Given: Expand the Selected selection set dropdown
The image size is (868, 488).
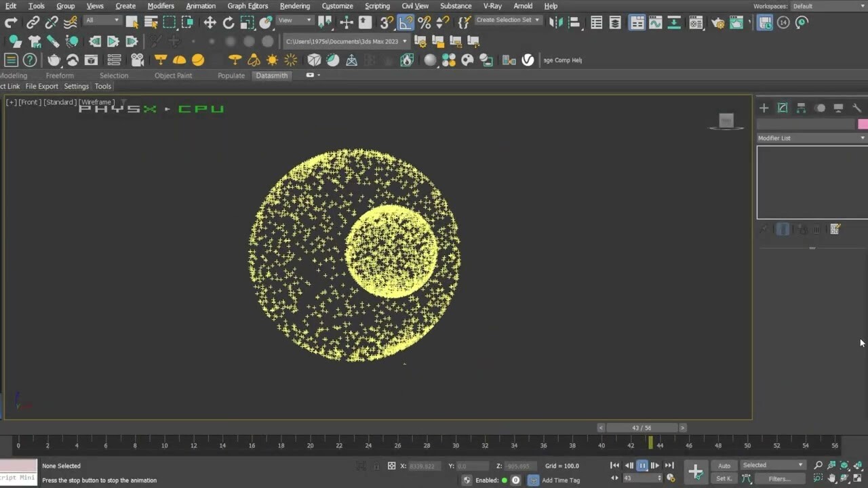Looking at the screenshot, I should click(772, 464).
